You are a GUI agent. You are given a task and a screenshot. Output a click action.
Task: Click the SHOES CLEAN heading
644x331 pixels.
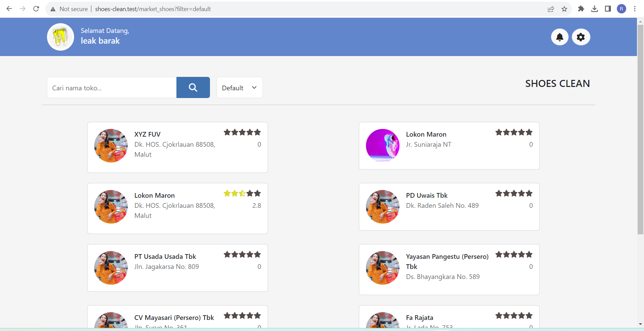[557, 84]
